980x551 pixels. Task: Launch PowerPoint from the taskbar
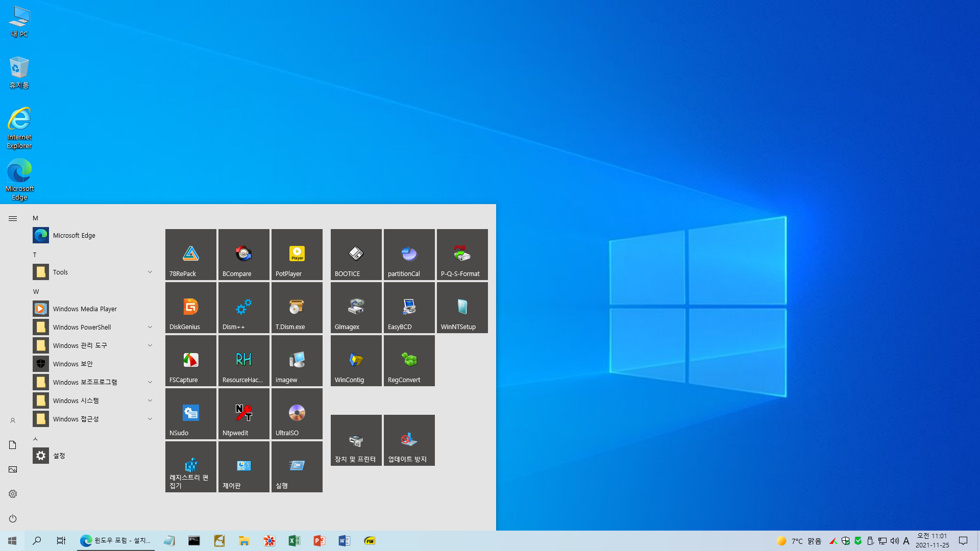(x=319, y=541)
